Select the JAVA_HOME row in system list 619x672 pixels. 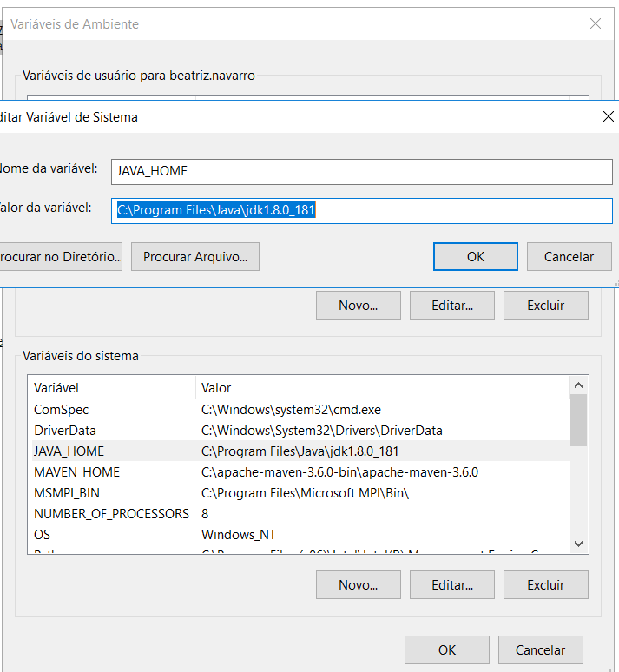[300, 451]
